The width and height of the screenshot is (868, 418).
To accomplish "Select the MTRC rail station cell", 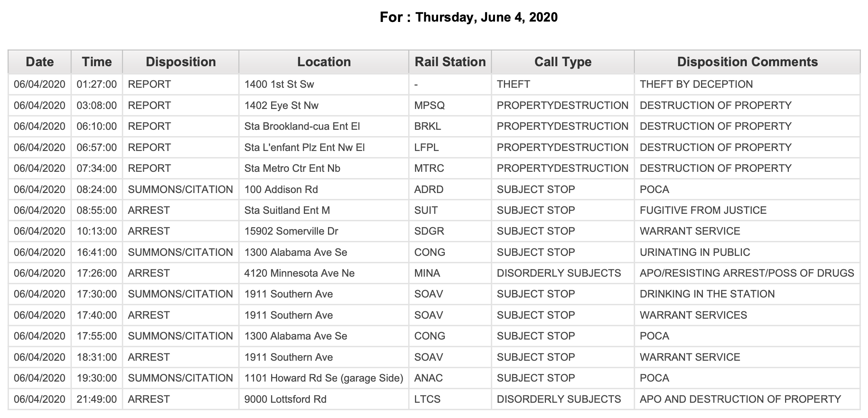I will tap(429, 168).
